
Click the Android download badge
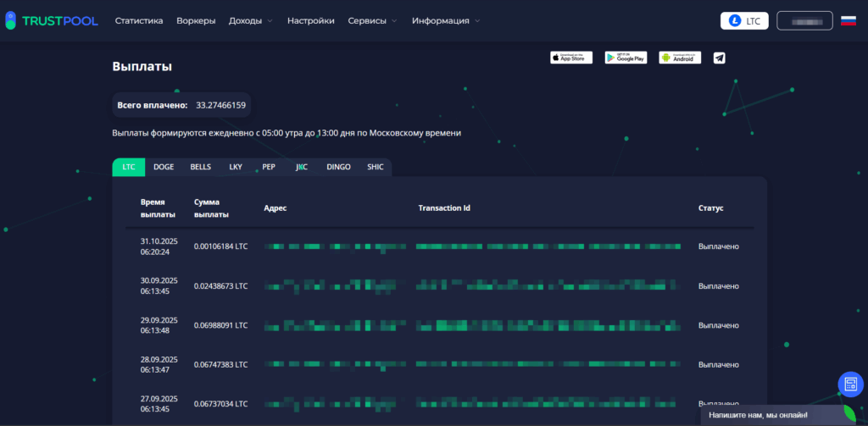coord(680,58)
